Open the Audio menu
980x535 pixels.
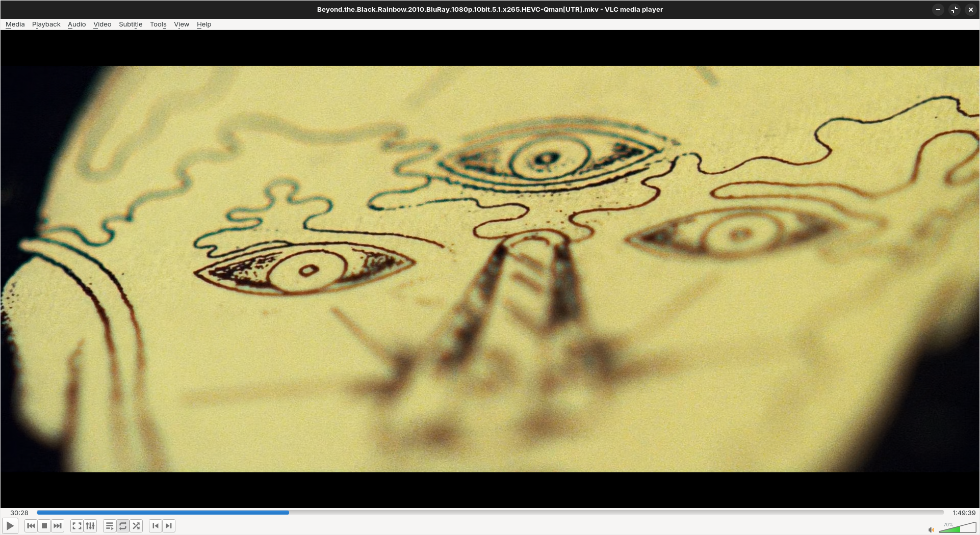[x=76, y=24]
